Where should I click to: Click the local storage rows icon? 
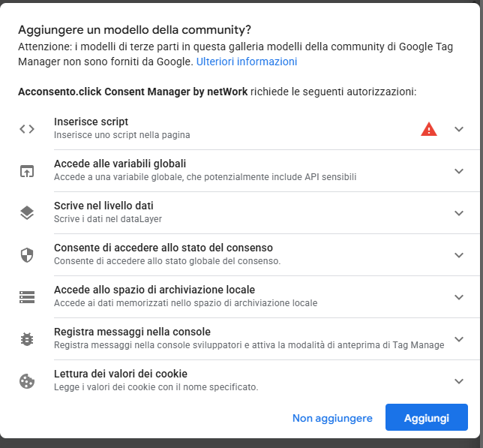tap(27, 297)
